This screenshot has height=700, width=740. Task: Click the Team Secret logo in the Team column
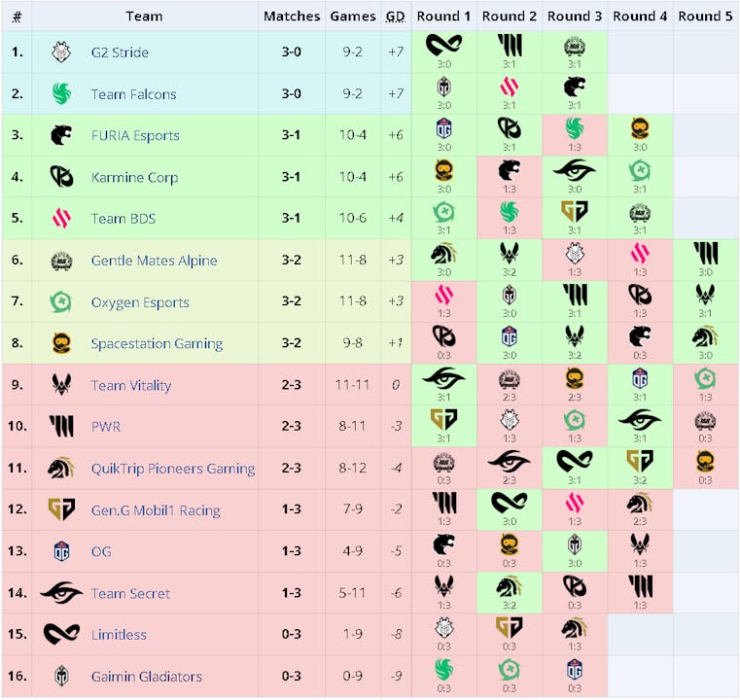[61, 593]
